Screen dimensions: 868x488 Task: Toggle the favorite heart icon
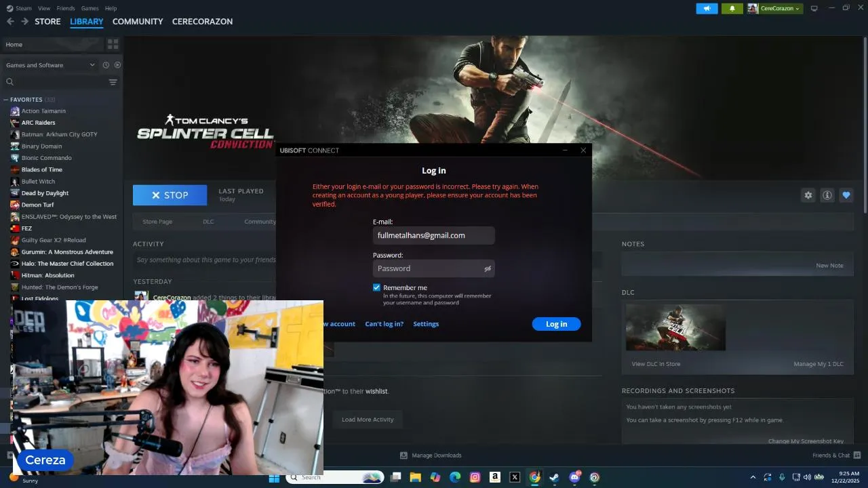coord(846,195)
